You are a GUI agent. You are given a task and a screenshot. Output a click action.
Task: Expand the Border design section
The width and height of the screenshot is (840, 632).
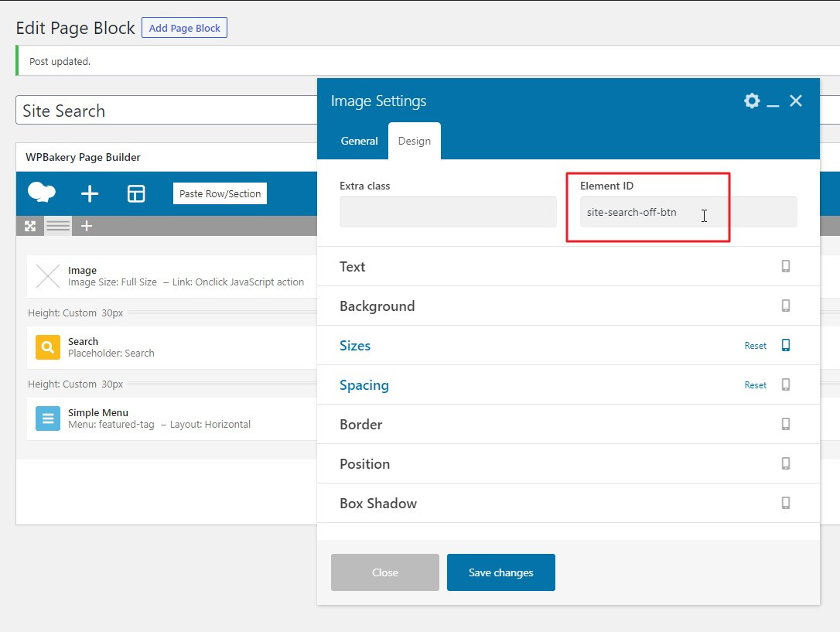click(x=569, y=424)
